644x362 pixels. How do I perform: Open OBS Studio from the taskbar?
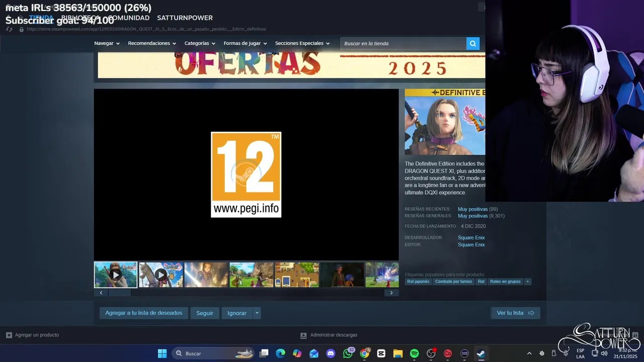point(431,353)
